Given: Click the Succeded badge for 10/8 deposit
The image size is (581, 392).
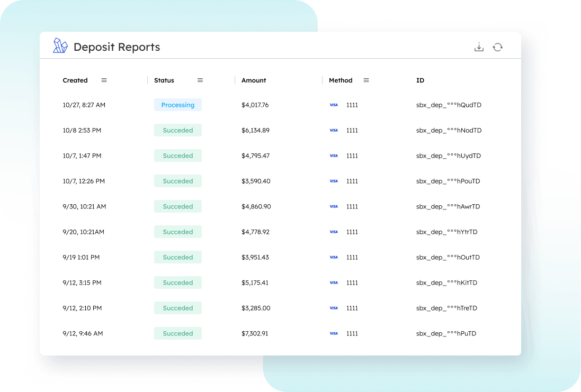Looking at the screenshot, I should [x=178, y=130].
